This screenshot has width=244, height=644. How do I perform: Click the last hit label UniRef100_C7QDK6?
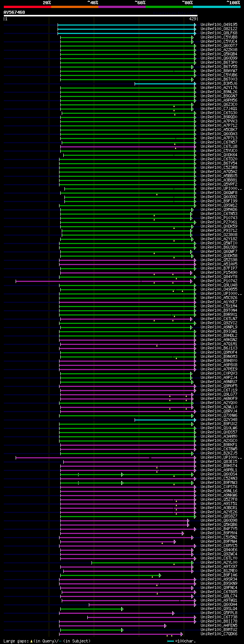[219, 634]
